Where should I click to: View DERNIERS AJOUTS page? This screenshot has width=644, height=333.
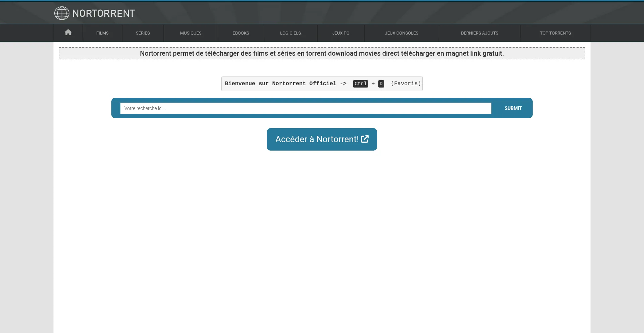pos(479,33)
